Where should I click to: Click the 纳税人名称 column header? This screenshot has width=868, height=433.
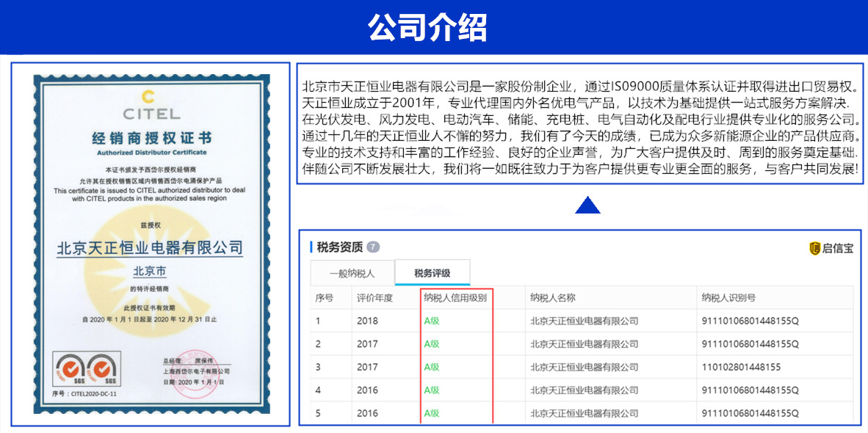[x=553, y=298]
